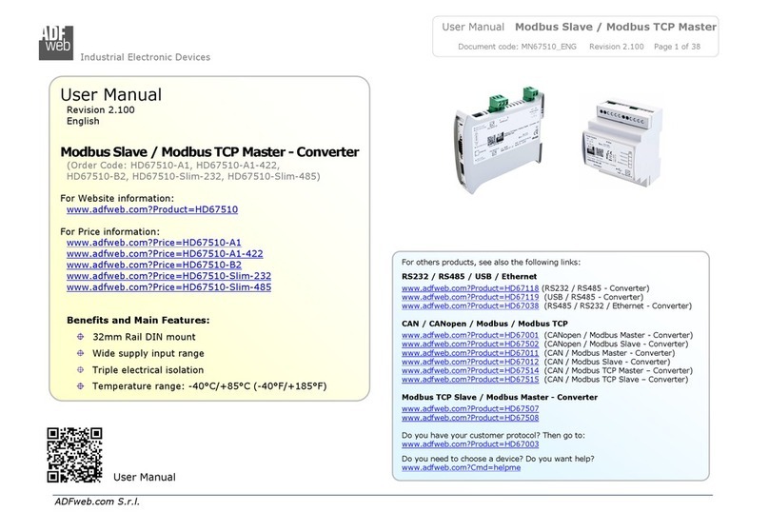Screen dimensions: 769x532
Task: Select 'Revision 2.100' in top header box
Action: click(x=617, y=47)
